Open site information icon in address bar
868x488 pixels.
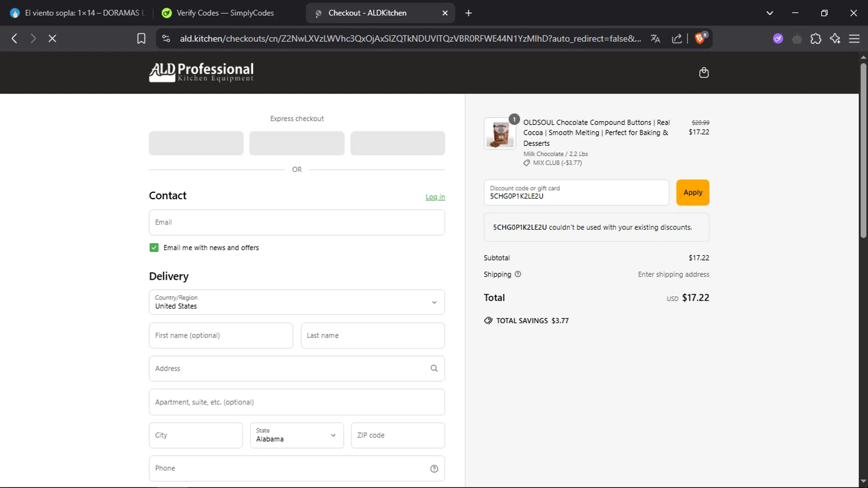tap(166, 38)
